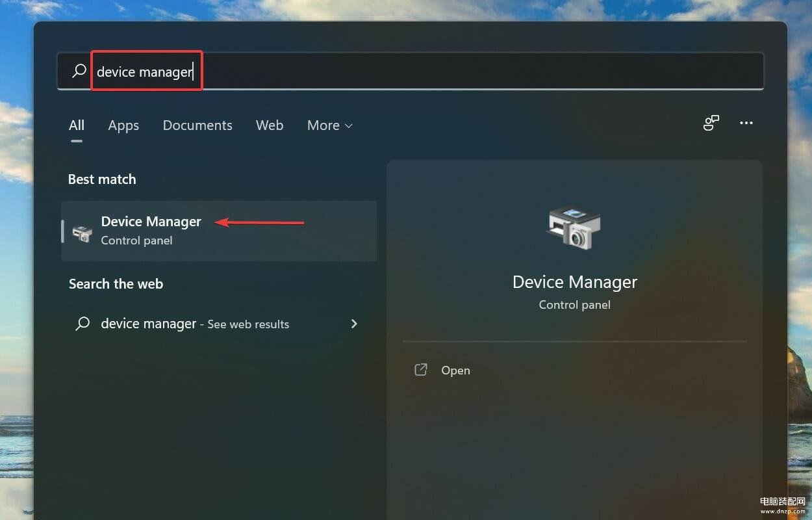The image size is (812, 520).
Task: Switch to the Web tab
Action: click(270, 125)
